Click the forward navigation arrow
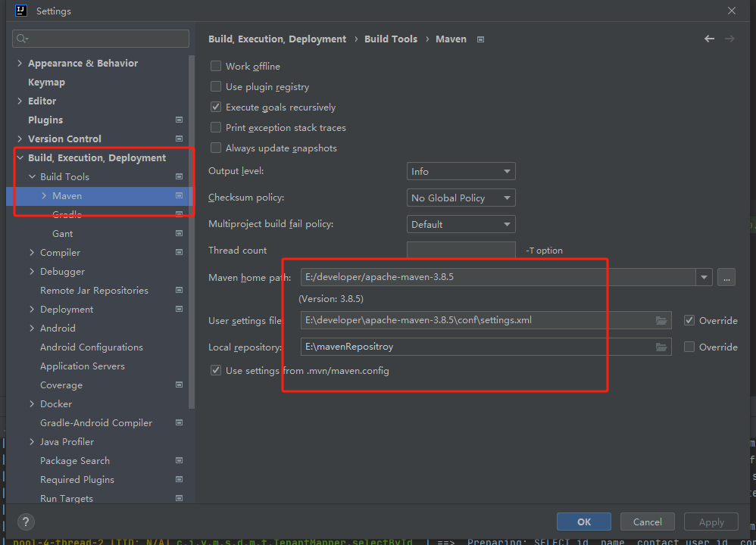This screenshot has height=545, width=756. 729,39
